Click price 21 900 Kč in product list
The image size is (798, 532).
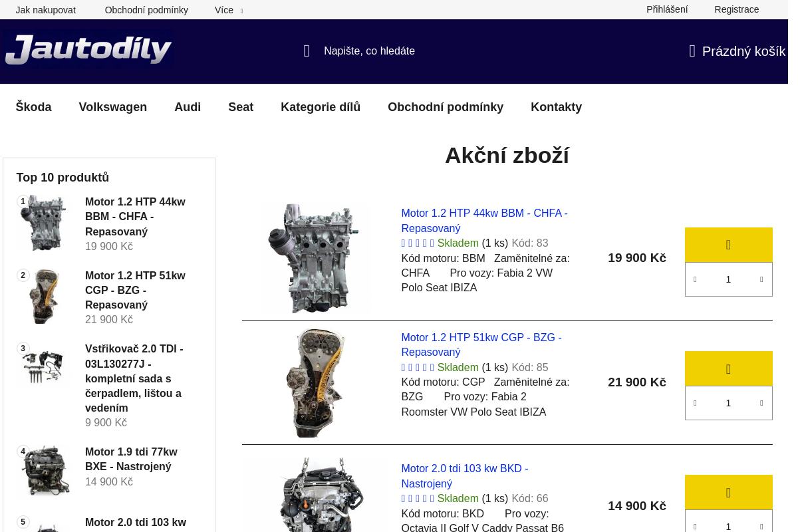pyautogui.click(x=636, y=382)
